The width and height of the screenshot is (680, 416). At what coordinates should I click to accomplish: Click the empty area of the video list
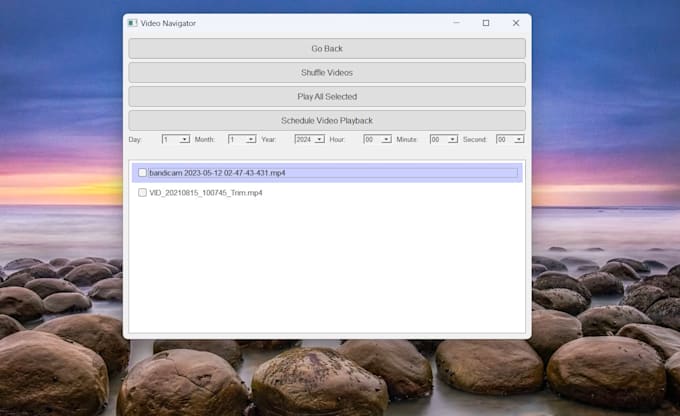(327, 270)
